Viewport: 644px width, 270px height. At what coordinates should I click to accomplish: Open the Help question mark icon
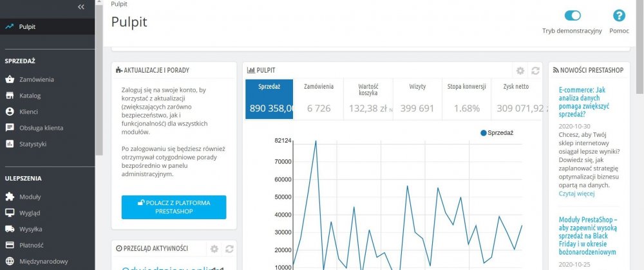tap(619, 15)
